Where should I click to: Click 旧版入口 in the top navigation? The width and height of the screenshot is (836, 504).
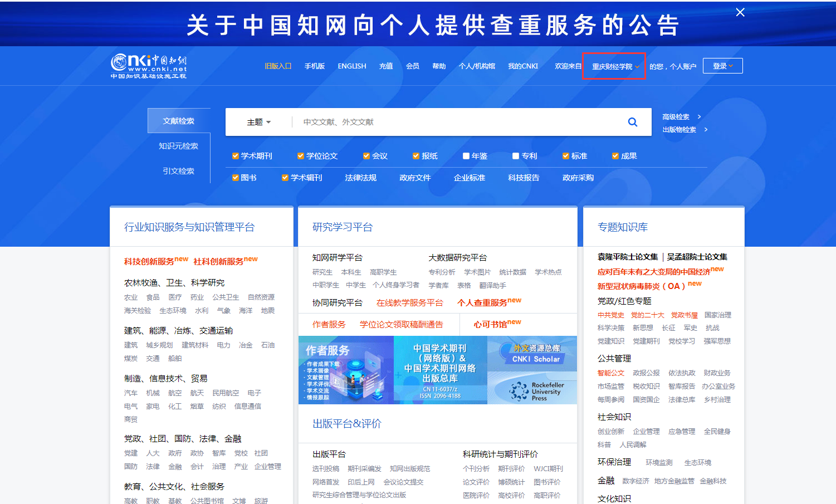pos(278,66)
